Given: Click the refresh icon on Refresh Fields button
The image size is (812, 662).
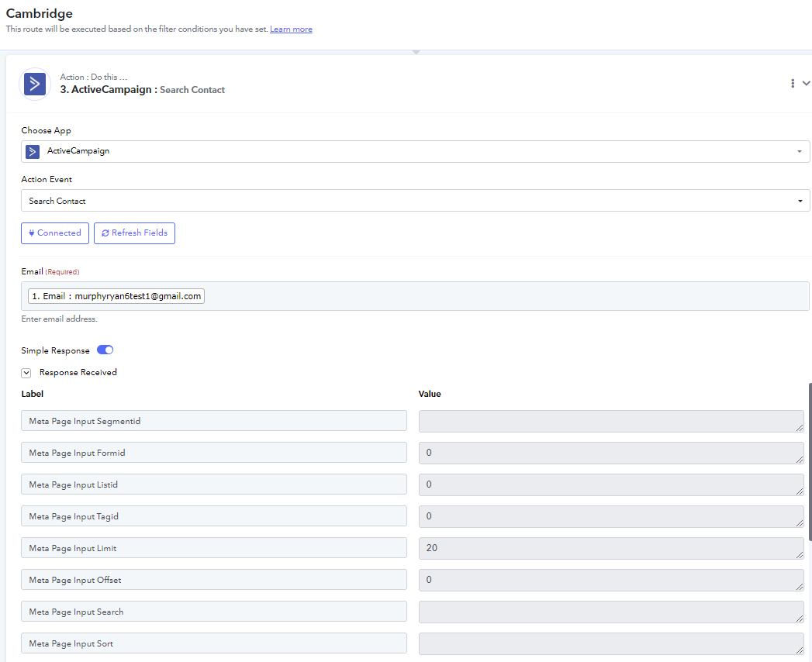Looking at the screenshot, I should tap(105, 233).
